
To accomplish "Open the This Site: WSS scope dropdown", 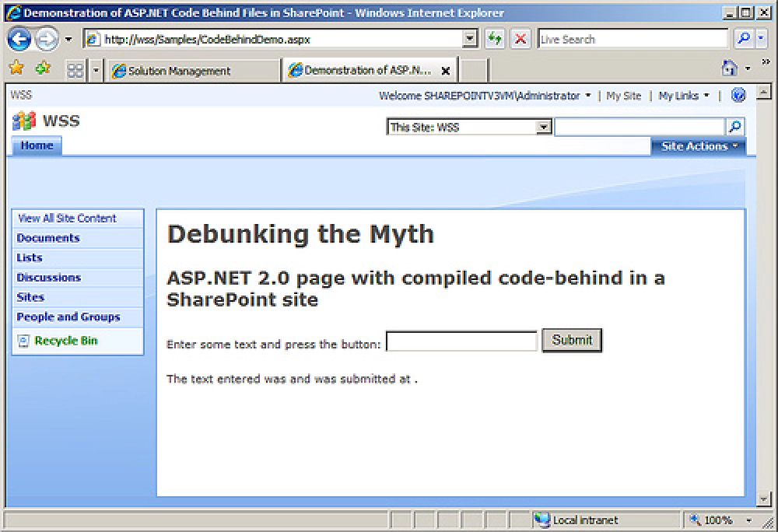I will pyautogui.click(x=543, y=126).
